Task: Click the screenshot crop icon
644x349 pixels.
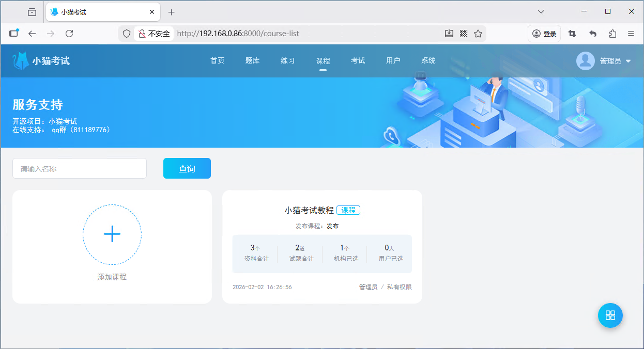Action: [x=572, y=34]
